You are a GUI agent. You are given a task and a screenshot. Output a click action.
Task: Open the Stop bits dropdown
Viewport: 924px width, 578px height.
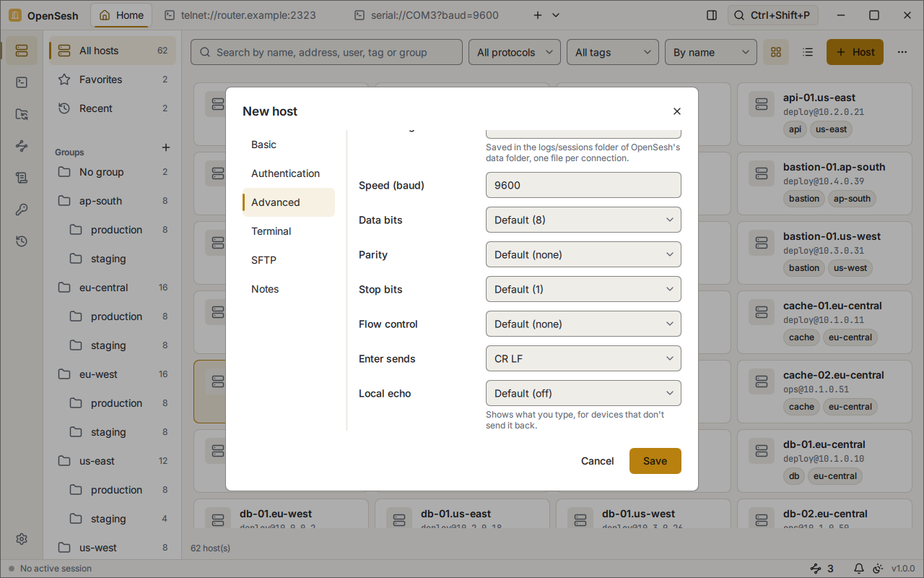coord(583,289)
